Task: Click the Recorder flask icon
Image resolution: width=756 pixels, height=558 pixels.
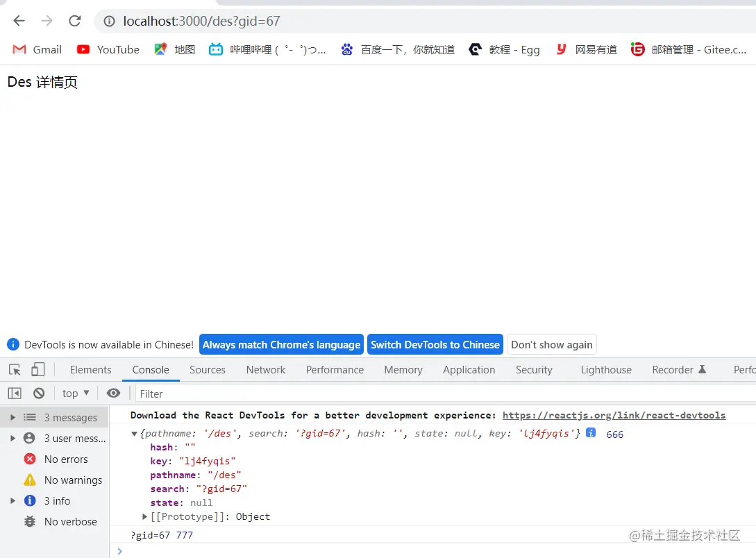Action: coord(702,369)
